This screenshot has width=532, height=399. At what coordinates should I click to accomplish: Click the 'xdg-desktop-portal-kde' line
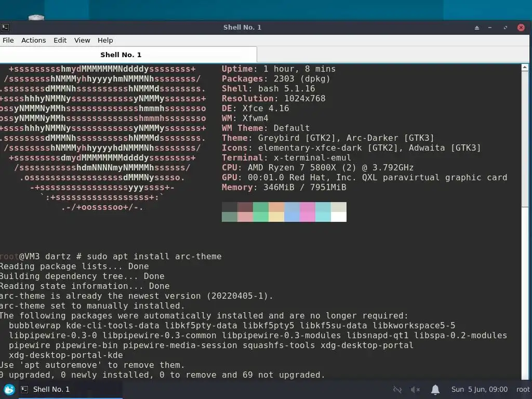66,355
